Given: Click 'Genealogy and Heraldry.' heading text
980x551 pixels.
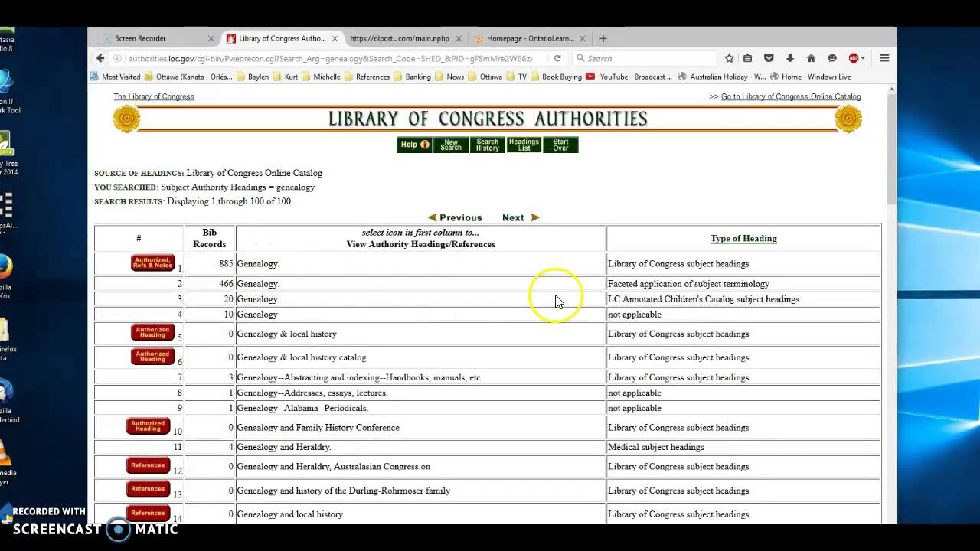Looking at the screenshot, I should click(x=284, y=447).
